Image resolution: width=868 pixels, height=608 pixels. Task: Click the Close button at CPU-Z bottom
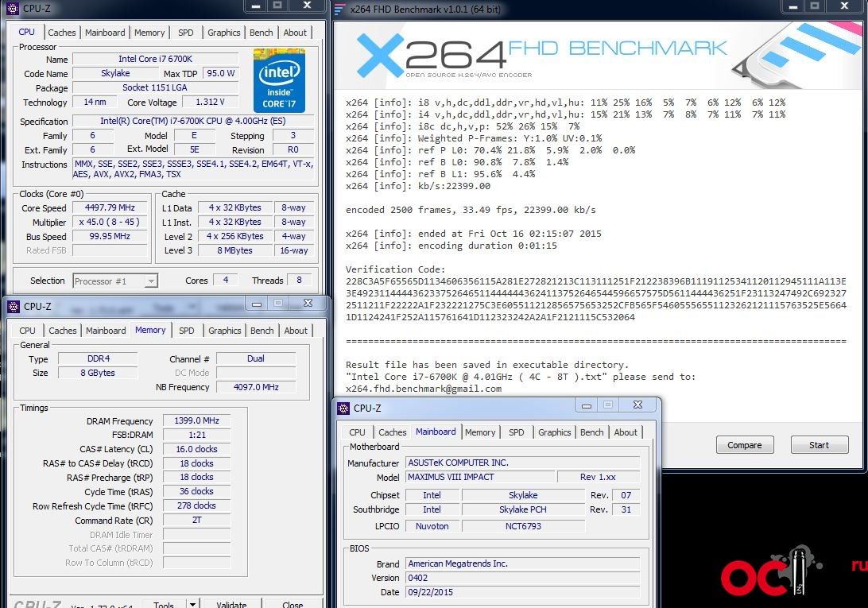(x=293, y=605)
